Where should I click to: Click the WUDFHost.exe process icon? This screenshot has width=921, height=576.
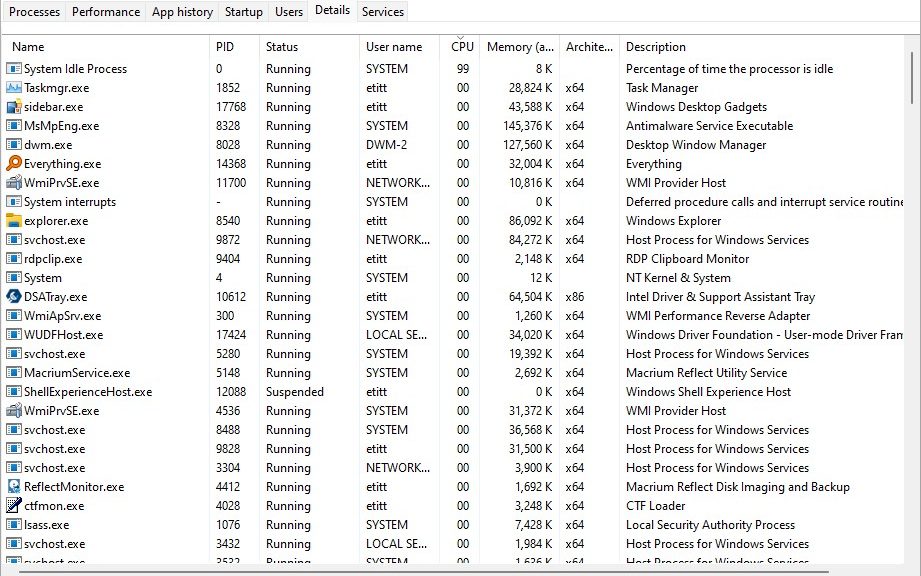click(14, 335)
